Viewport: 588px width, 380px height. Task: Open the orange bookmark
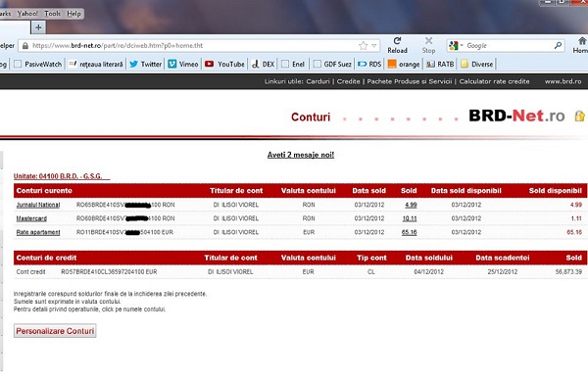[404, 64]
